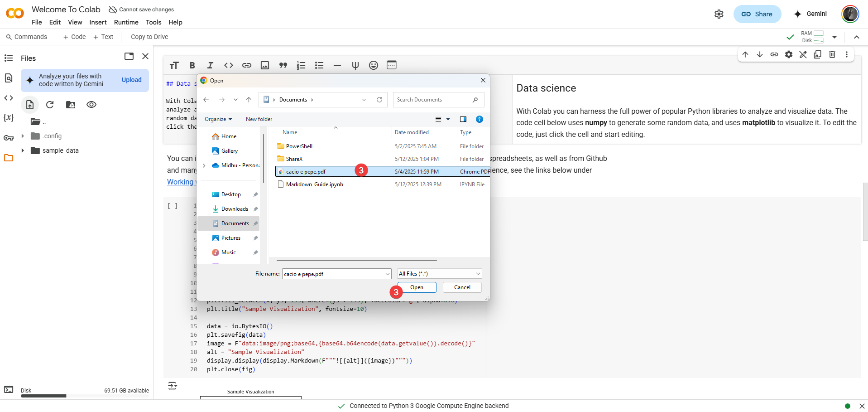
Task: Open the table of contents sidebar icon
Action: coord(9,58)
